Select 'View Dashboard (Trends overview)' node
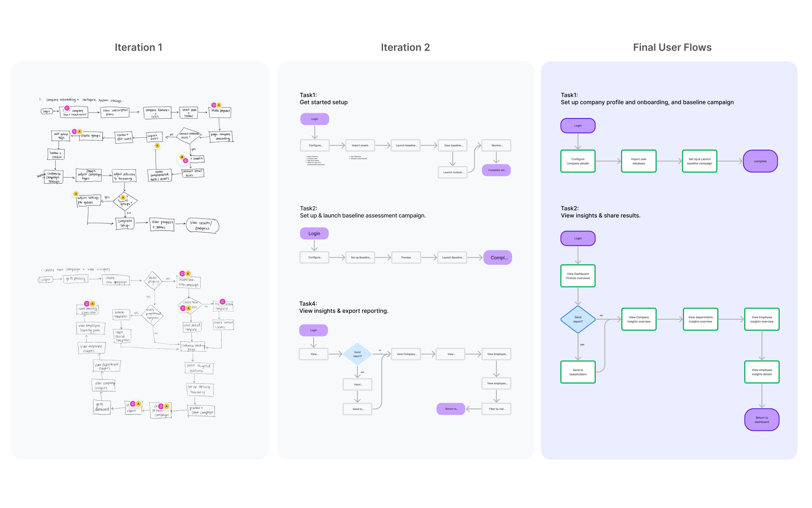The image size is (812, 508). click(578, 276)
